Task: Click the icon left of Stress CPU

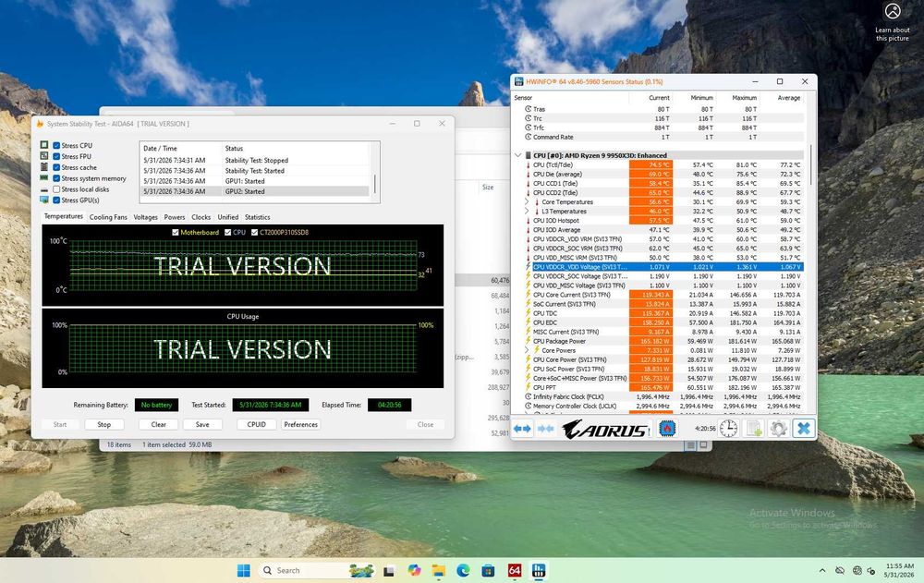Action: [x=44, y=145]
